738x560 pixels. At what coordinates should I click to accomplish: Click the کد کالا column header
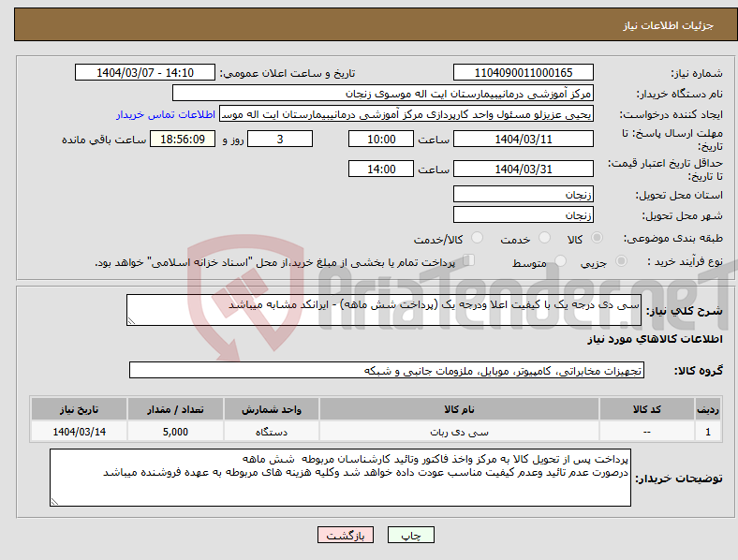[647, 409]
